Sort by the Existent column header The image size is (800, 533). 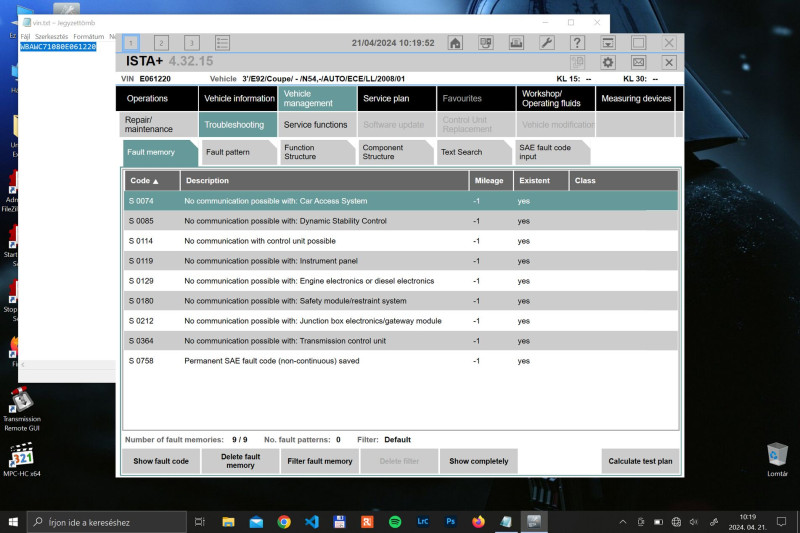pos(541,181)
